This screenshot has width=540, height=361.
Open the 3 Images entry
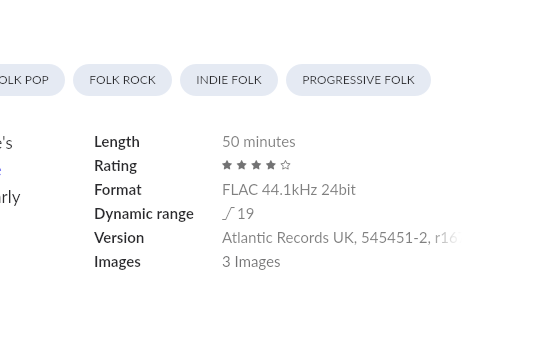[x=251, y=262]
